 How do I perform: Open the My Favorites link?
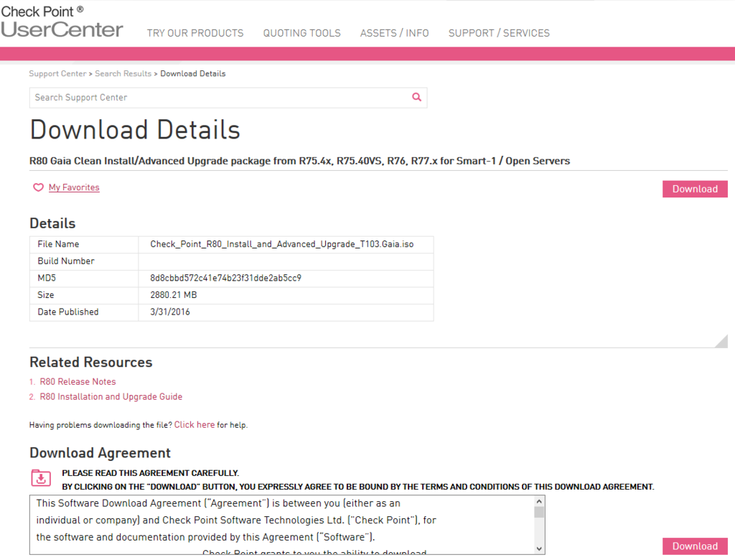(x=74, y=187)
